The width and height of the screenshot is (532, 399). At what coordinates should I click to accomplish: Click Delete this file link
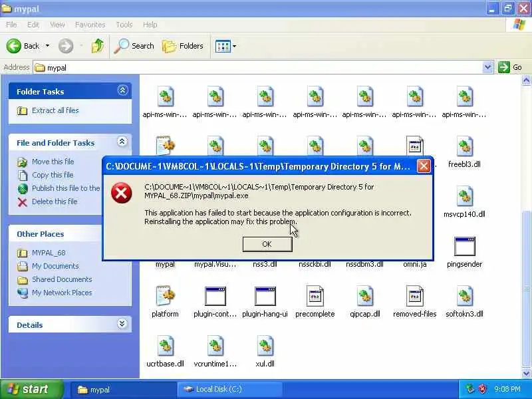pos(55,201)
